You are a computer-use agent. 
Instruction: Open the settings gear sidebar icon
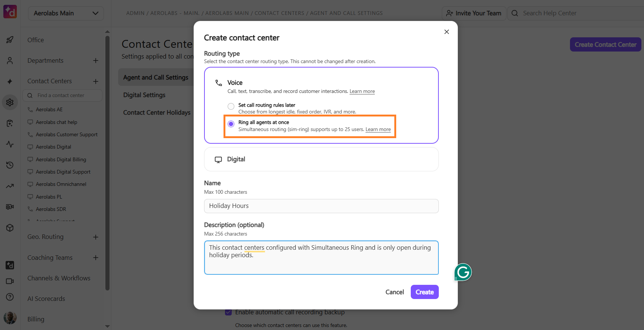(x=10, y=102)
